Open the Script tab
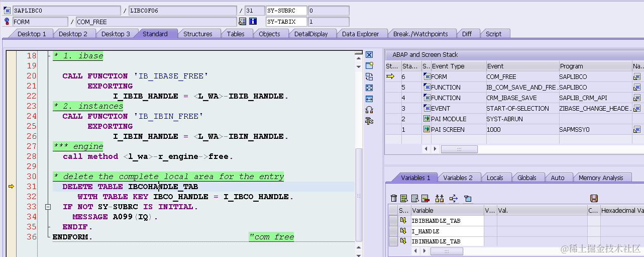 pyautogui.click(x=493, y=34)
